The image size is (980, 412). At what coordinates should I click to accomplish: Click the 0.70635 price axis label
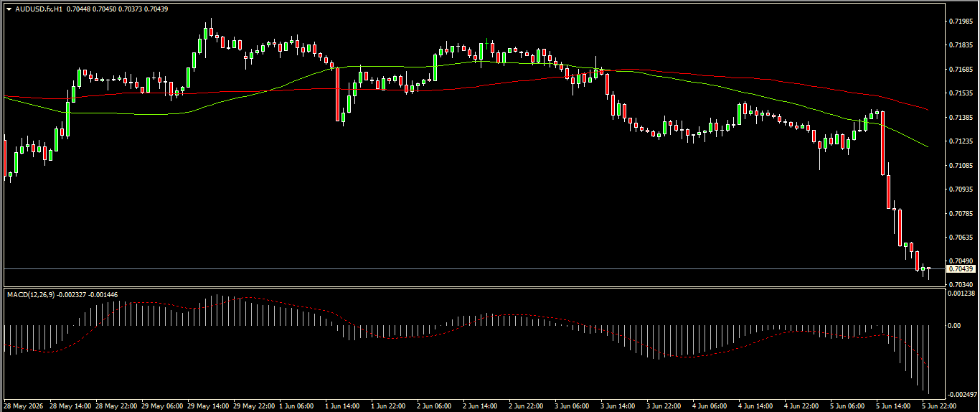tap(960, 238)
